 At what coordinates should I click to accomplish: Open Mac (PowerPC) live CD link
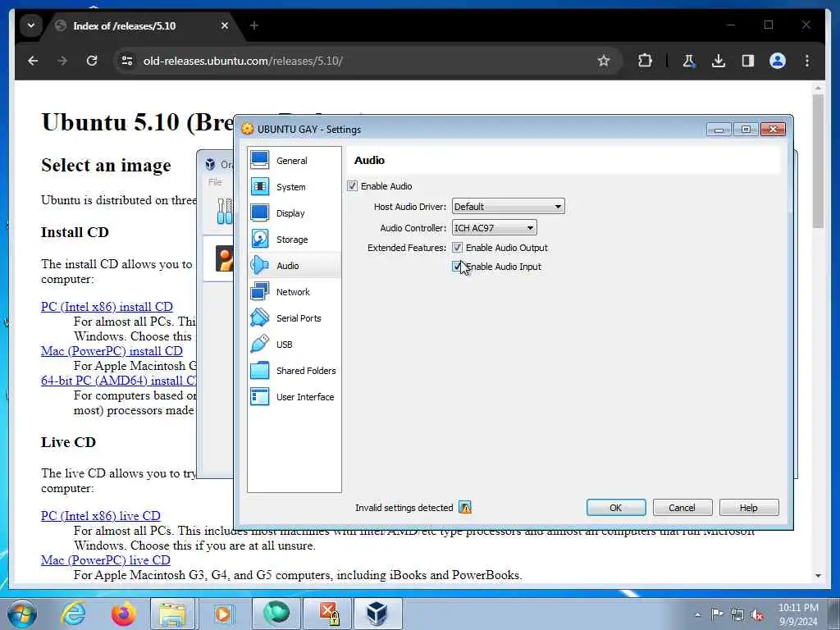(x=106, y=559)
